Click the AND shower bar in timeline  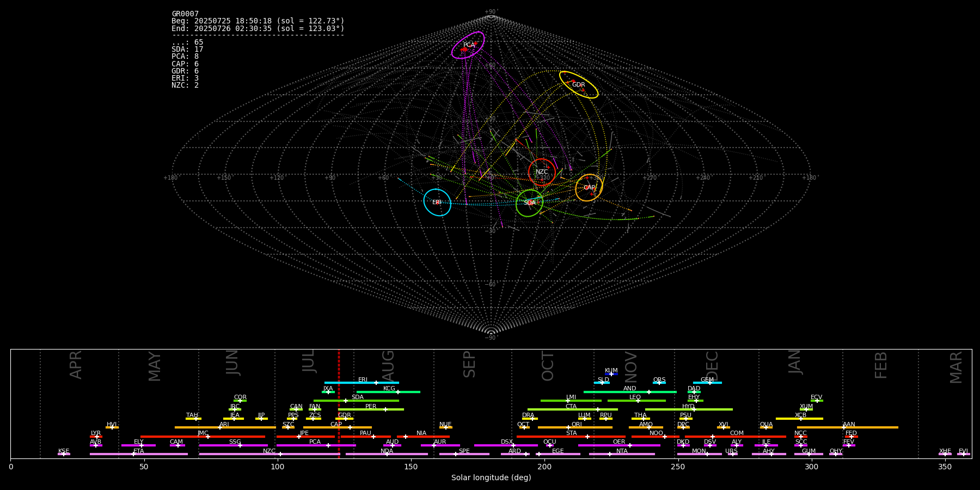630,391
